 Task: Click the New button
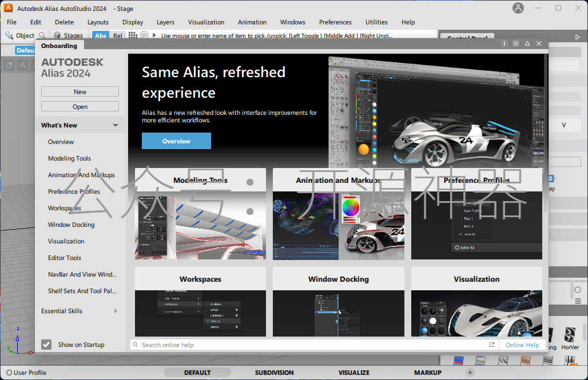click(80, 92)
